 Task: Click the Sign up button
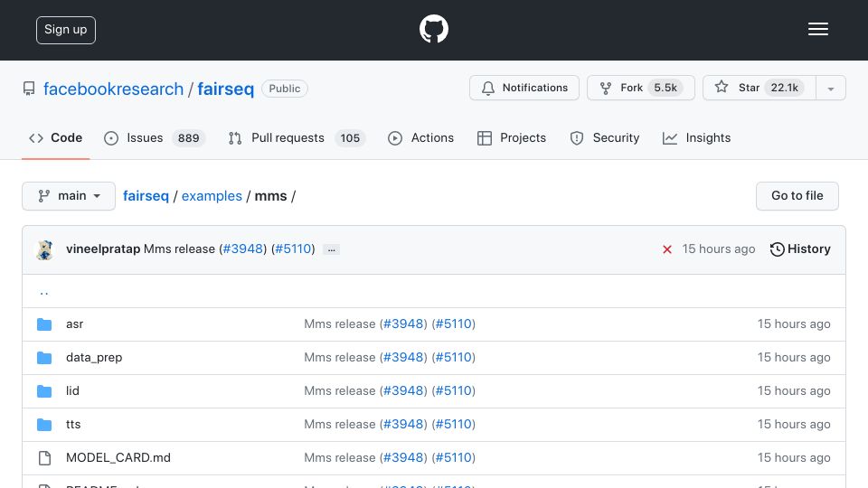coord(66,30)
